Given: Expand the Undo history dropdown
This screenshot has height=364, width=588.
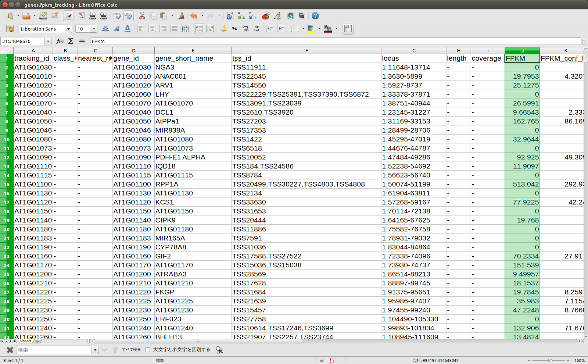Looking at the screenshot, I should 202,16.
